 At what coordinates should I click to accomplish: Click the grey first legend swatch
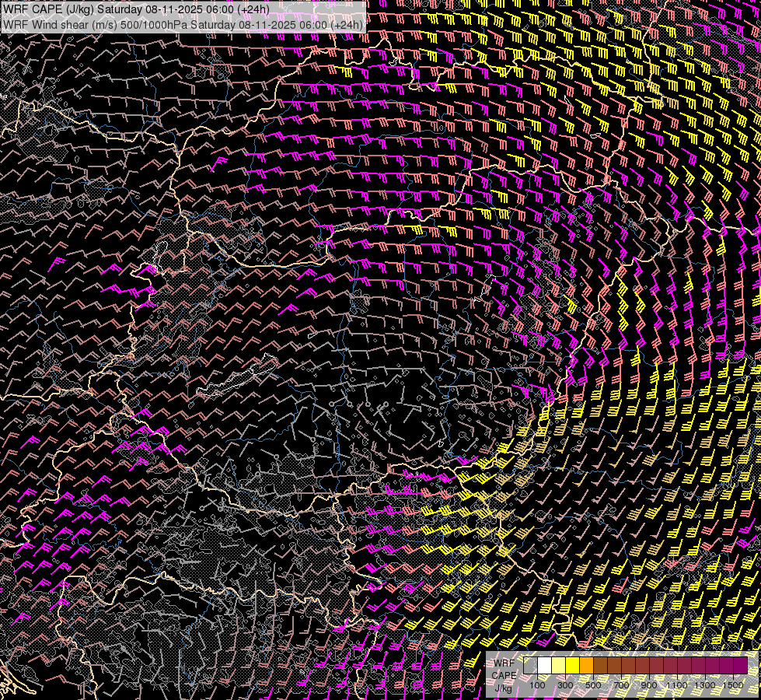[530, 666]
